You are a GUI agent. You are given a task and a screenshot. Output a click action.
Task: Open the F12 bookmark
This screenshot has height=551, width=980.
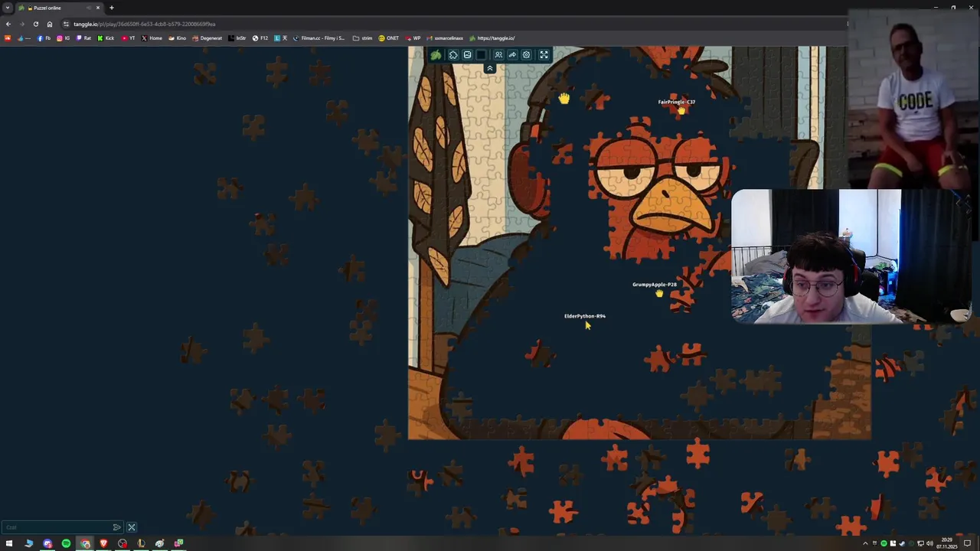pyautogui.click(x=260, y=38)
